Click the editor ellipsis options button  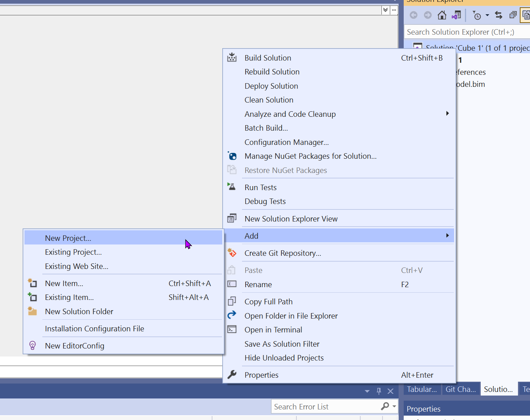pos(394,10)
